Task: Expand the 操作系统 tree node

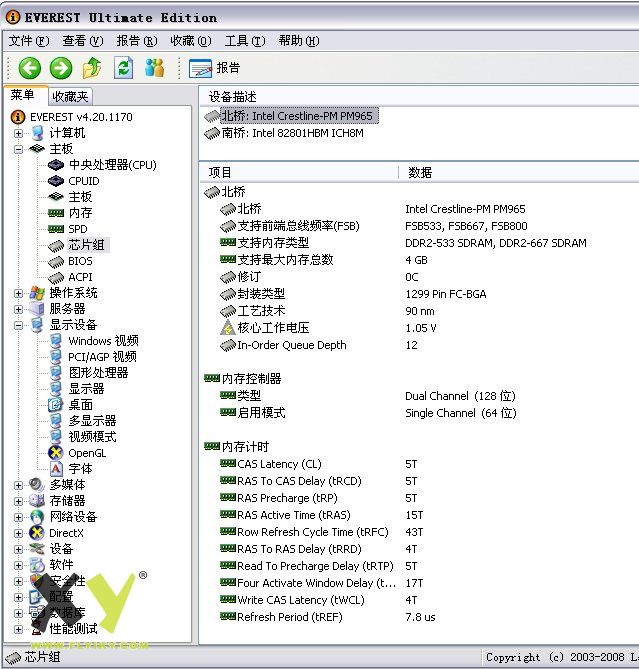Action: [x=18, y=294]
